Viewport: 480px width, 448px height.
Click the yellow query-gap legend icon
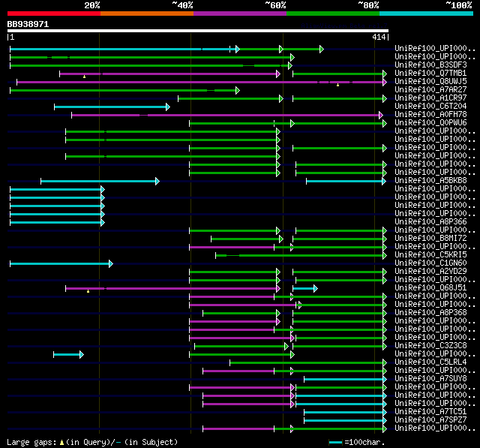(61, 443)
